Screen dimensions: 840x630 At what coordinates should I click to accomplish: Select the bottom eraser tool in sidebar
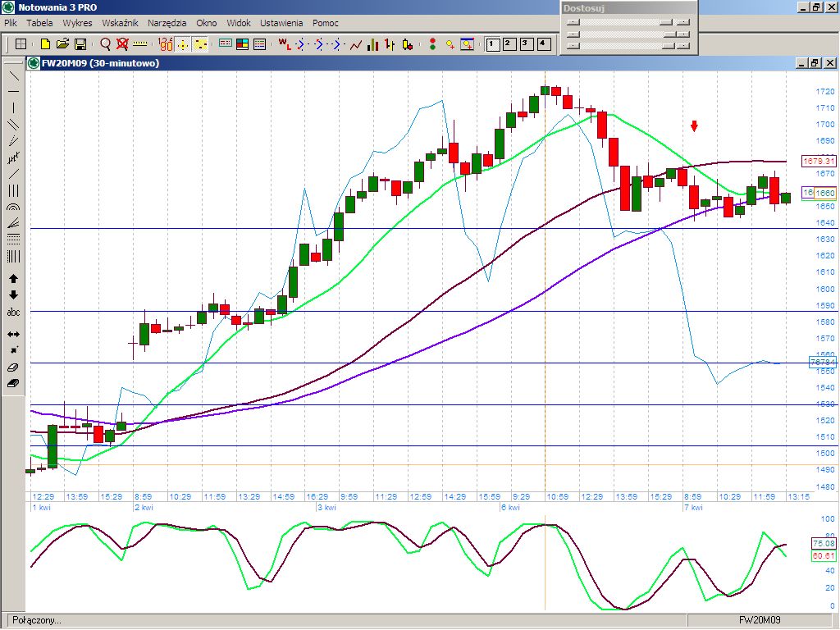pyautogui.click(x=13, y=383)
